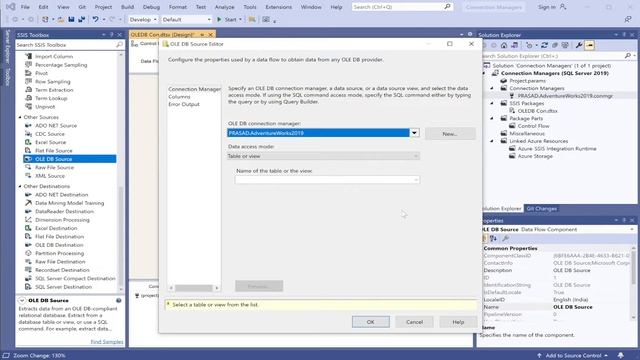Screen dimensions: 640x360
Task: Click the OK button in the dialog
Action: point(371,322)
